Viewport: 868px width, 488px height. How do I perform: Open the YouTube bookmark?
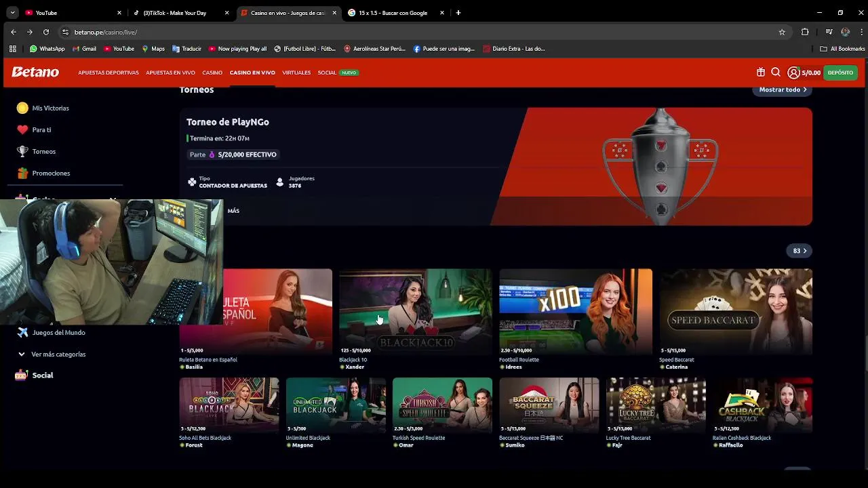tap(119, 49)
